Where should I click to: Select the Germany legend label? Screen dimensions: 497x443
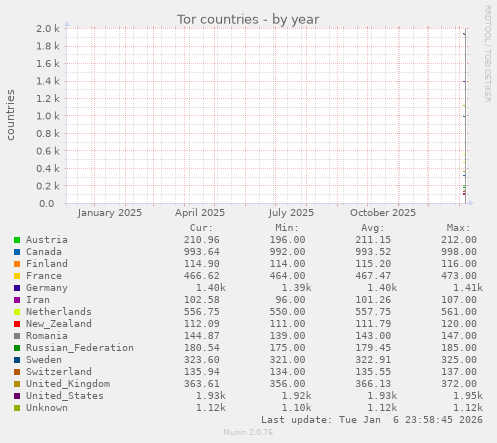tap(47, 288)
